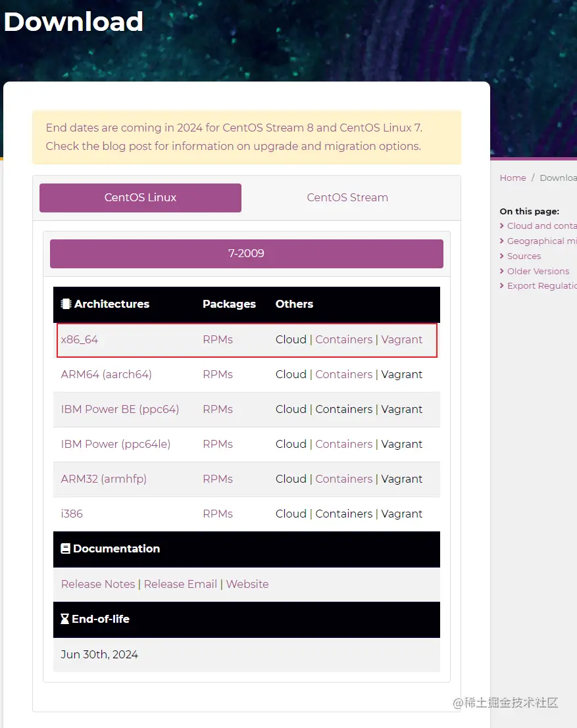Open the i386 architecture link
This screenshot has width=577, height=728.
72,514
